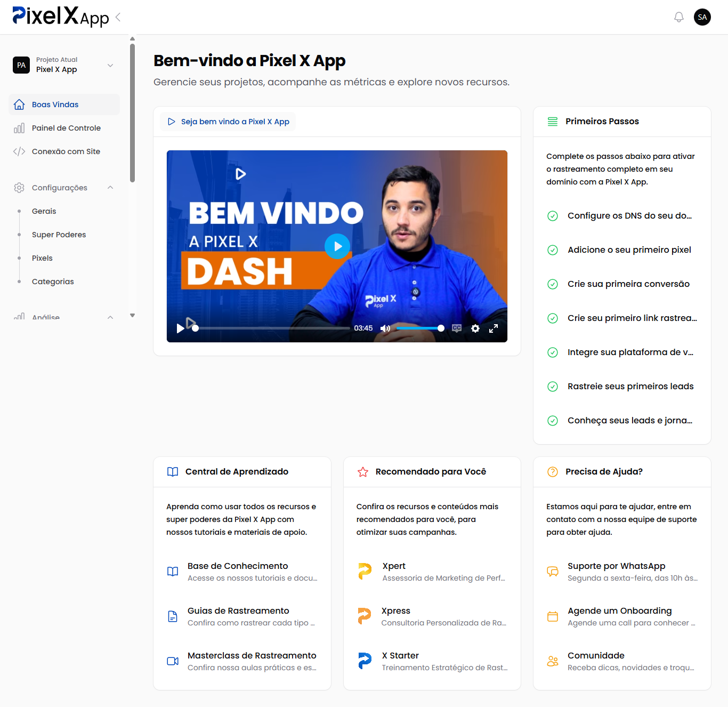The height and width of the screenshot is (707, 728).
Task: Toggle video closed captions CC button
Action: pyautogui.click(x=457, y=328)
